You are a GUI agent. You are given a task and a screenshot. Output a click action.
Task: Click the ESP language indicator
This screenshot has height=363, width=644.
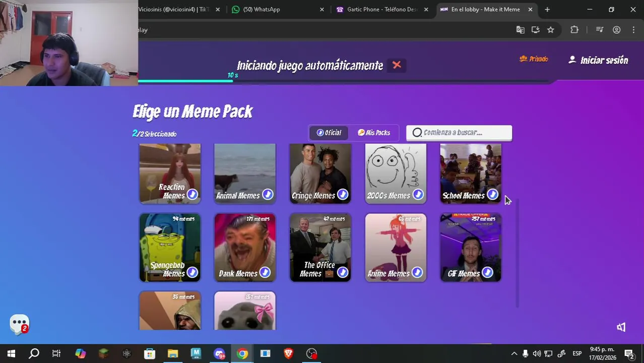[577, 353]
